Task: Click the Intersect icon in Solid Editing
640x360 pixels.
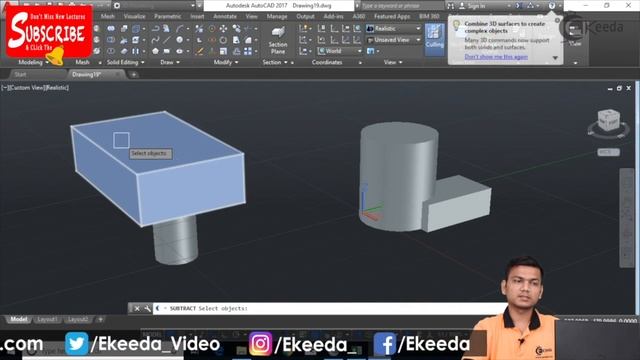Action: [x=111, y=51]
